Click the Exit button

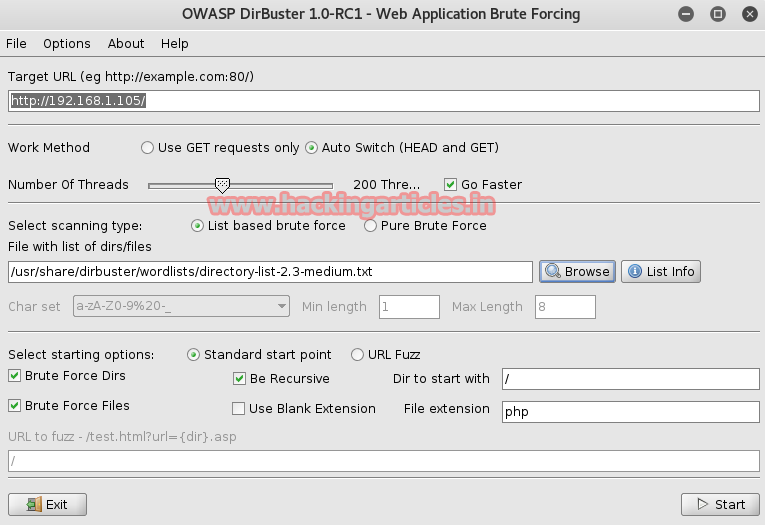pos(47,505)
